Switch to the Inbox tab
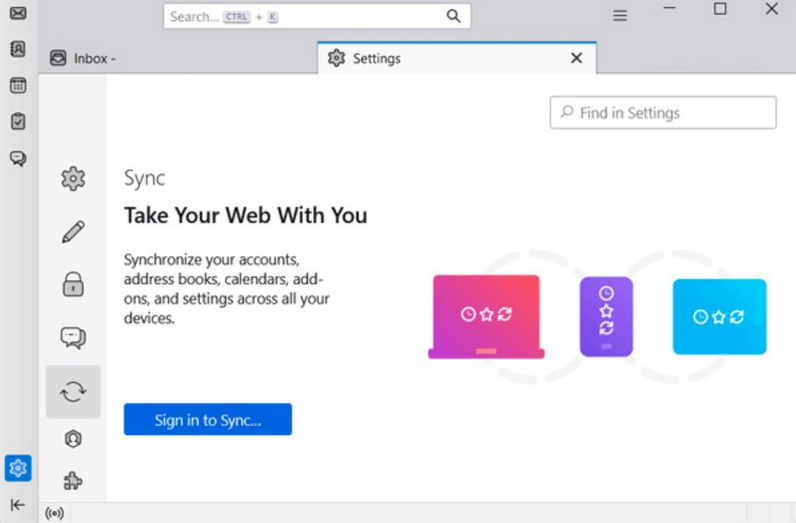The image size is (796, 523). [178, 58]
